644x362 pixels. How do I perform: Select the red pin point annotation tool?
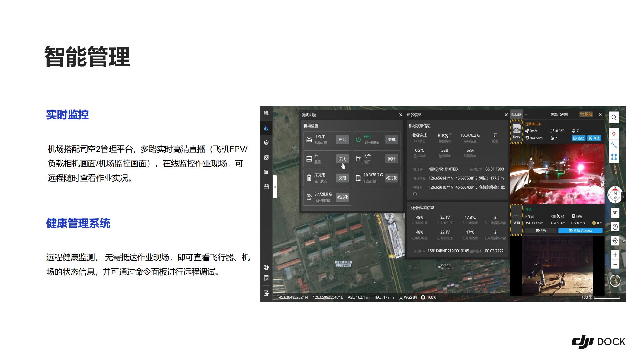click(x=614, y=134)
